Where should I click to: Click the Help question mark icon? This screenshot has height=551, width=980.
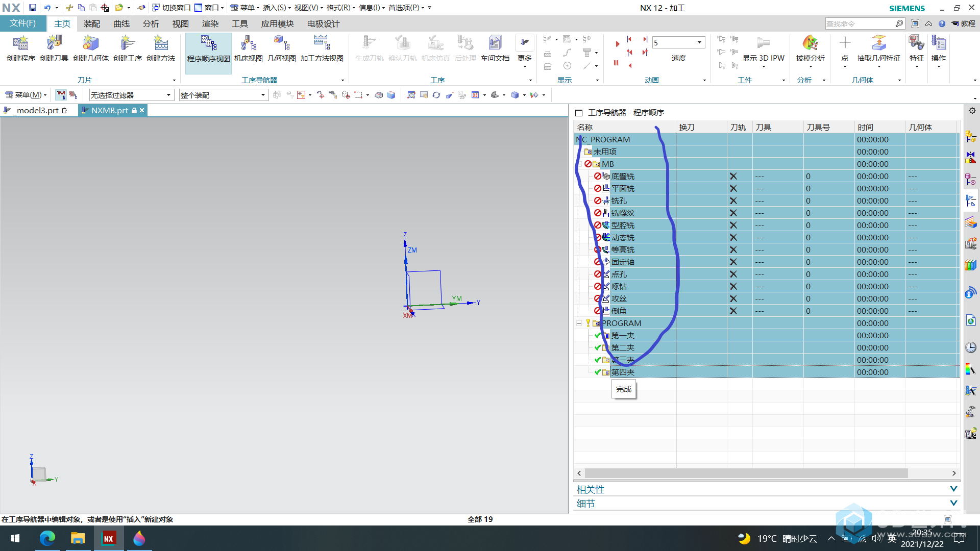[x=942, y=23]
